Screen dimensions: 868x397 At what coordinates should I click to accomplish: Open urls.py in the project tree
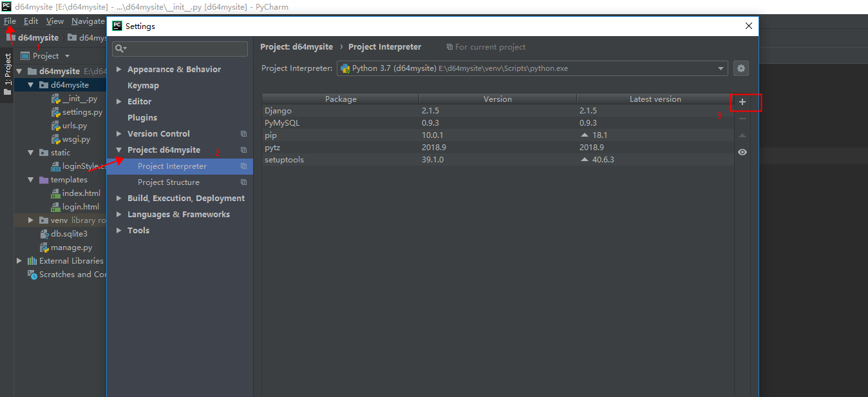click(69, 125)
